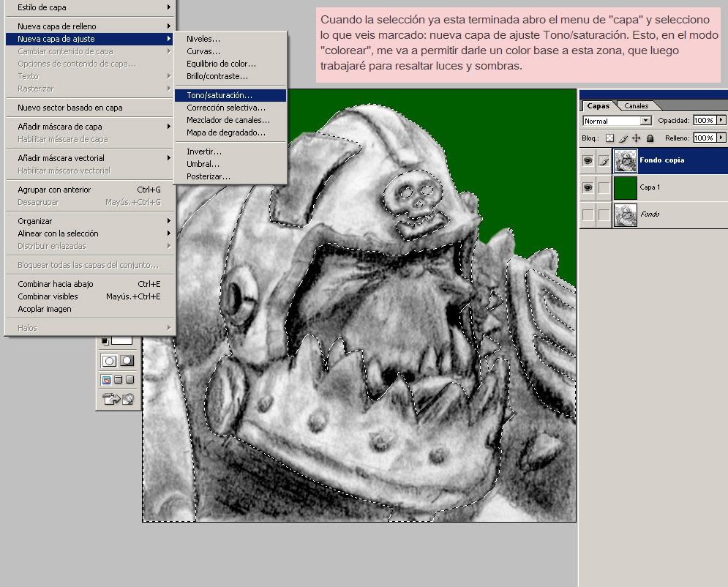
Task: Select Mezclador de canales
Action: tap(230, 120)
